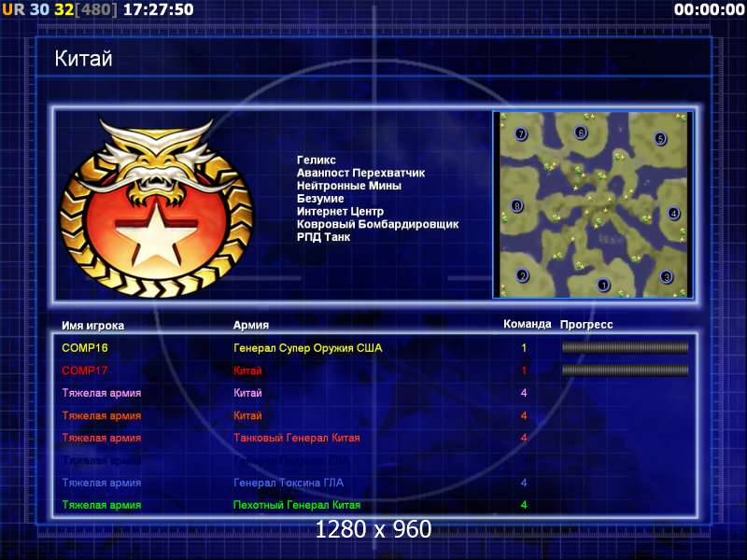Click Пехотный Генерал Китая army cell
Screen dimensions: 747x560
[297, 505]
